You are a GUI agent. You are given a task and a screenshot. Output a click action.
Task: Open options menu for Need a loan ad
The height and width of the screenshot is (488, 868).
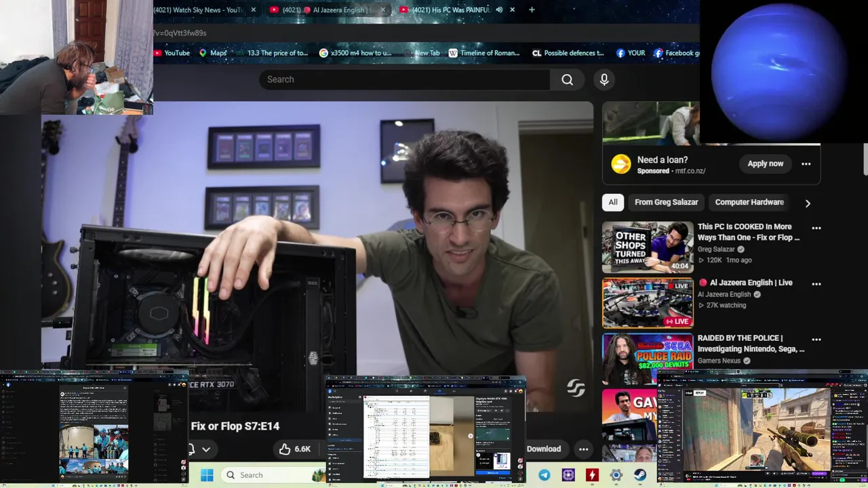click(806, 163)
